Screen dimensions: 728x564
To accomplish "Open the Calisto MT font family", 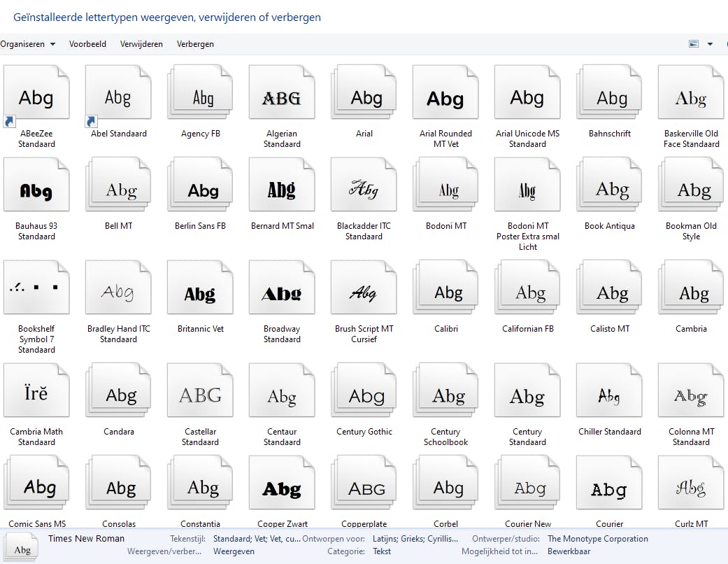I will pyautogui.click(x=609, y=288).
